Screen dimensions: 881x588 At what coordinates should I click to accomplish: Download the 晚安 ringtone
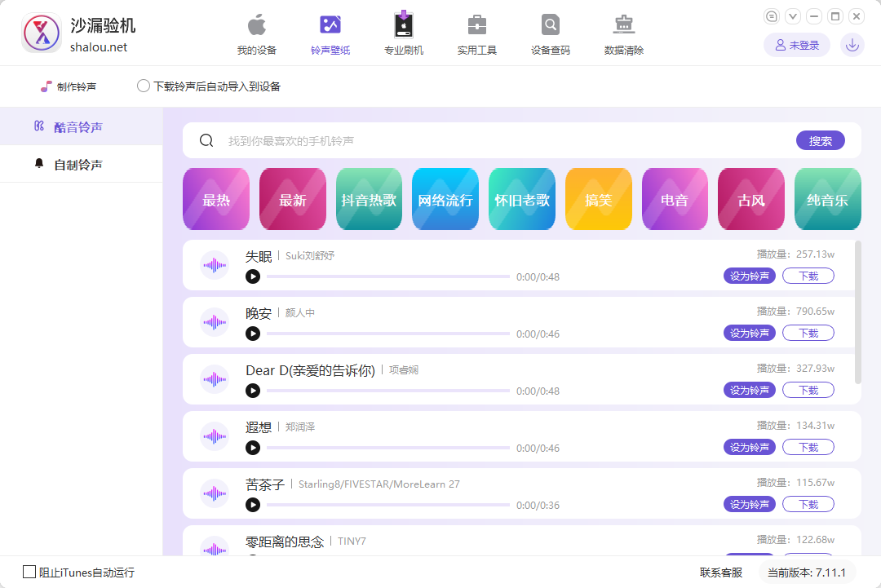pos(808,333)
